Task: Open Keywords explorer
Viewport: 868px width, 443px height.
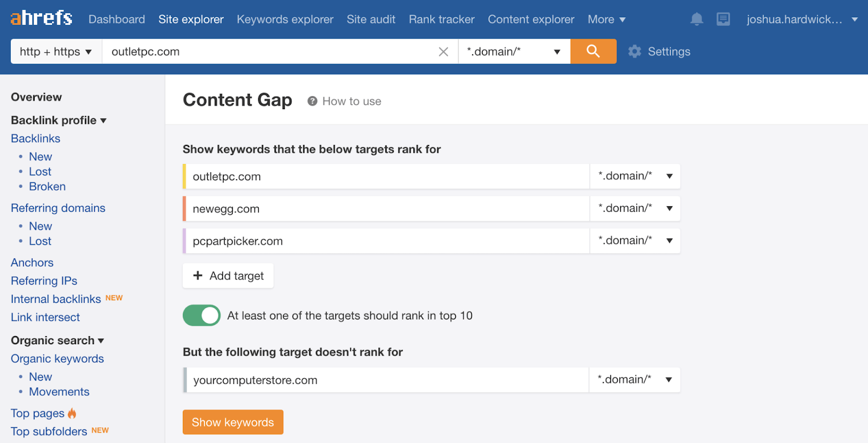Action: tap(285, 20)
